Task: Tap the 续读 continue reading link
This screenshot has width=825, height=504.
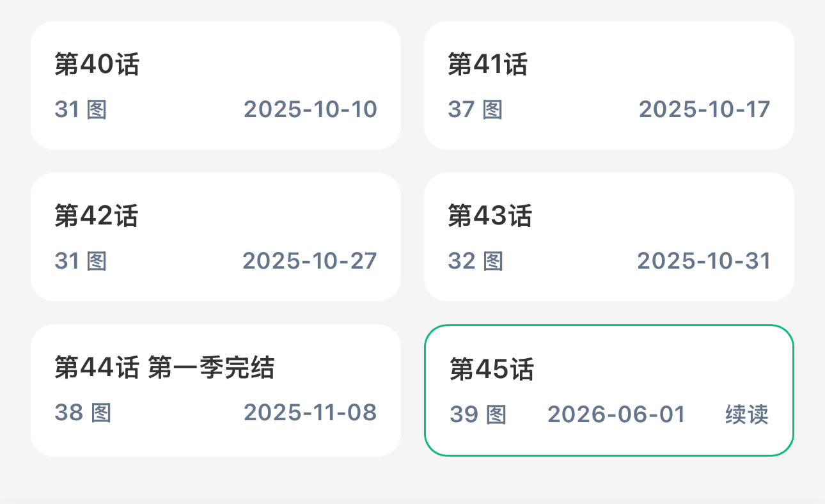Action: click(746, 414)
